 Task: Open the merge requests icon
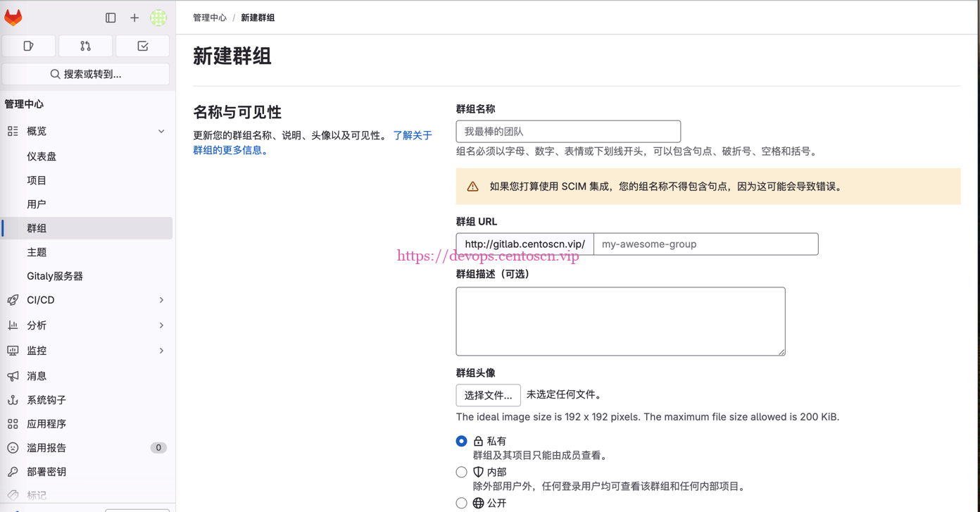click(x=86, y=46)
